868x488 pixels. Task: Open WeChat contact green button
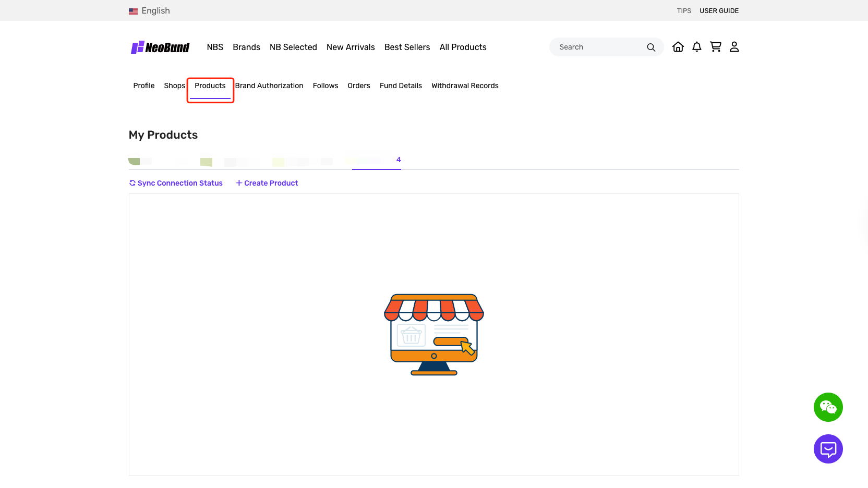coord(828,407)
